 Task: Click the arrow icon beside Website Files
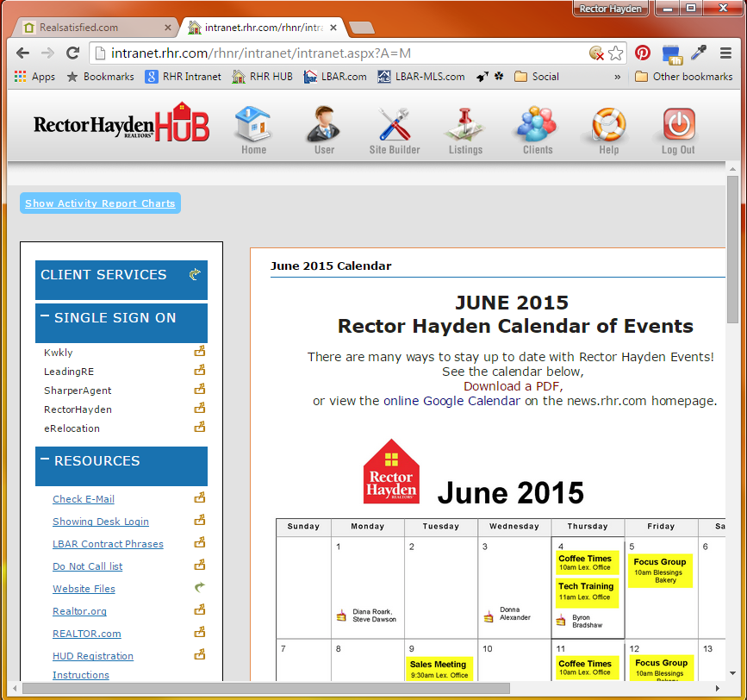(x=200, y=588)
